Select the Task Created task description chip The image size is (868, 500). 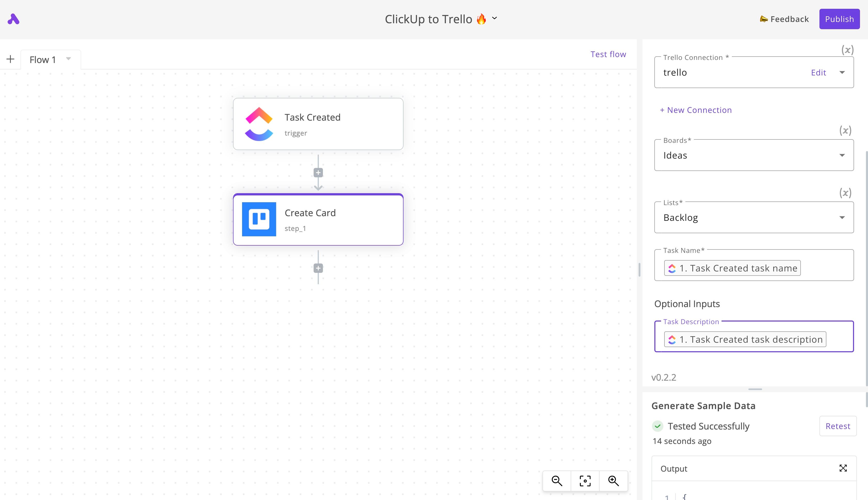point(745,339)
